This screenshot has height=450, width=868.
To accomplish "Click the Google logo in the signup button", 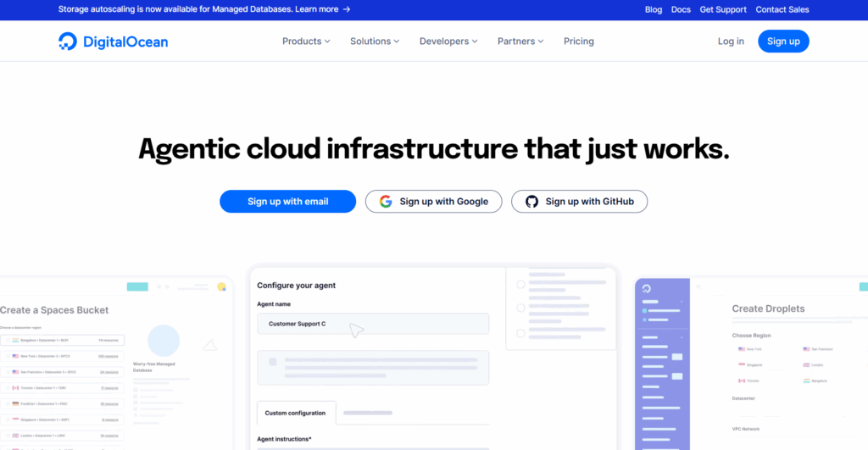I will [386, 202].
